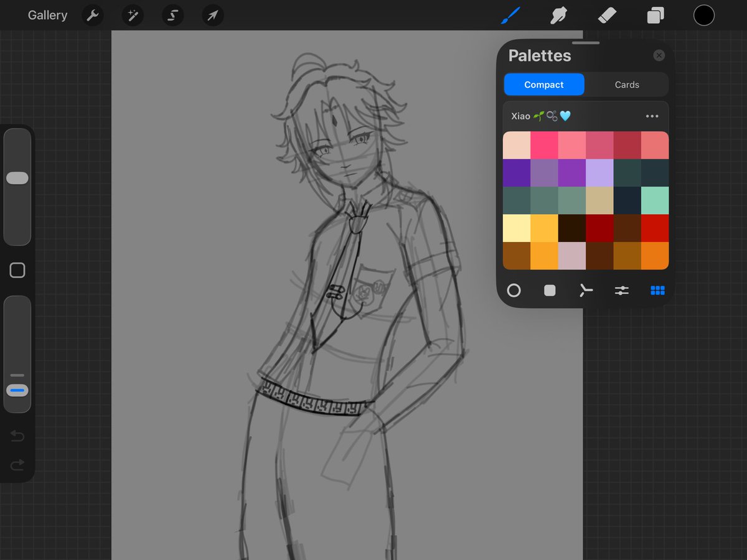Image resolution: width=747 pixels, height=560 pixels.
Task: Pick the hot pink swatch
Action: (544, 145)
